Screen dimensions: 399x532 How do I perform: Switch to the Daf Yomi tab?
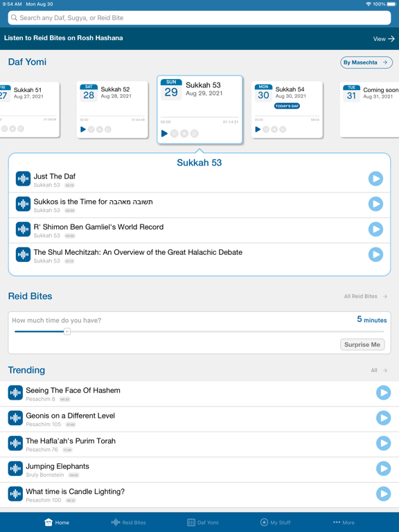tap(203, 522)
